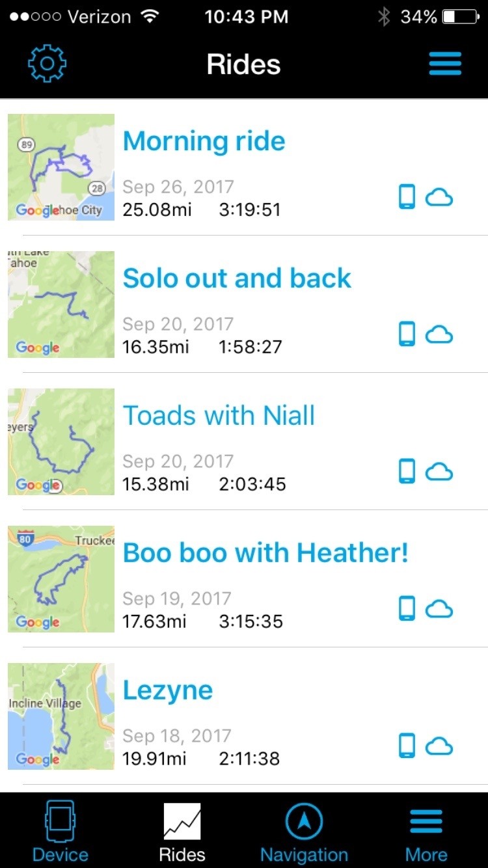The height and width of the screenshot is (868, 488).
Task: Tap the cloud icon for Morning ride
Action: pyautogui.click(x=439, y=197)
